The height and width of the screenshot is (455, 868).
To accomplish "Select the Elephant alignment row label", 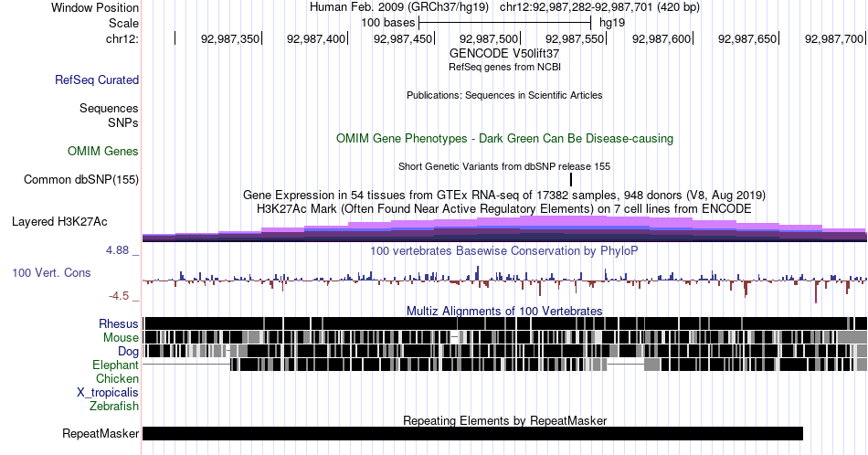I will pos(115,365).
